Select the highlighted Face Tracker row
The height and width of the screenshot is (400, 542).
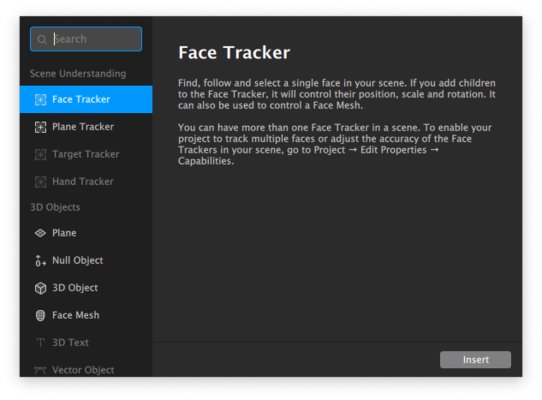click(86, 100)
